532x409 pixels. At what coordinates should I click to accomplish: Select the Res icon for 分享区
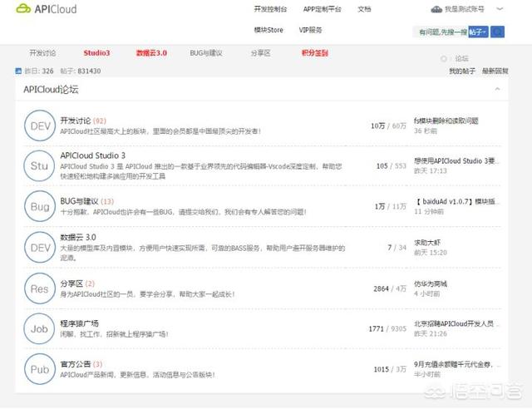point(40,288)
